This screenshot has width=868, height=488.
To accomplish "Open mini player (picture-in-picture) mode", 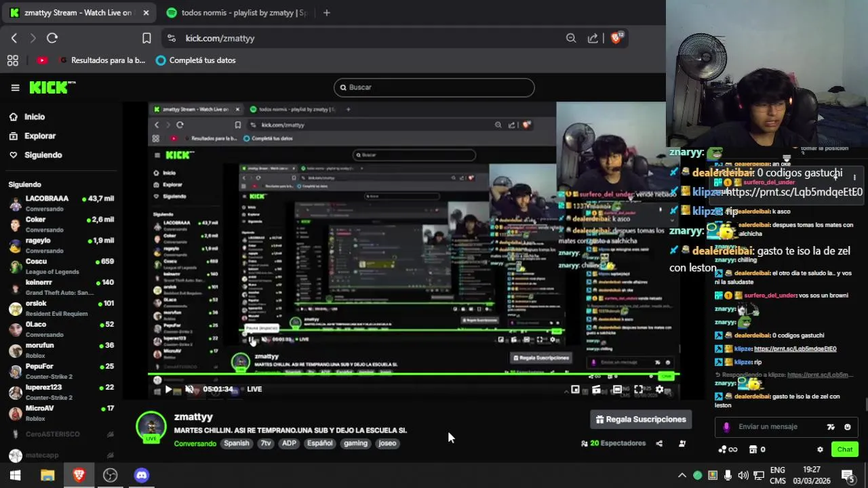I will (x=575, y=390).
